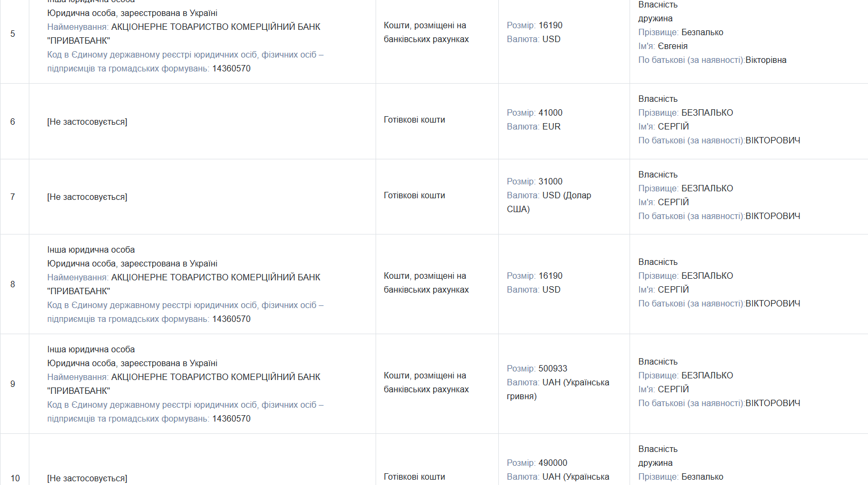Viewport: 868px width, 485px height.
Task: Click the first name Євгенія
Action: (x=672, y=46)
